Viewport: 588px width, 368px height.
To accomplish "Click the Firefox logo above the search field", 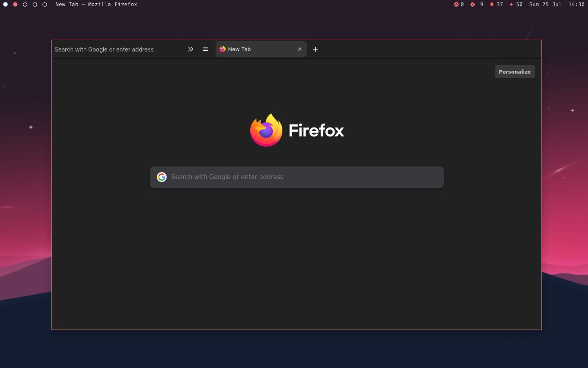I will tap(266, 130).
